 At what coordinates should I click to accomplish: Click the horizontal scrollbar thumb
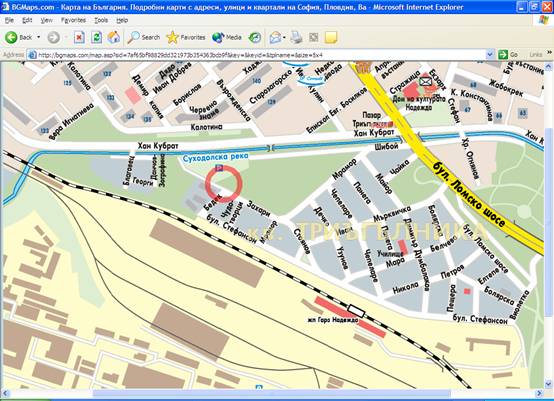[272, 393]
